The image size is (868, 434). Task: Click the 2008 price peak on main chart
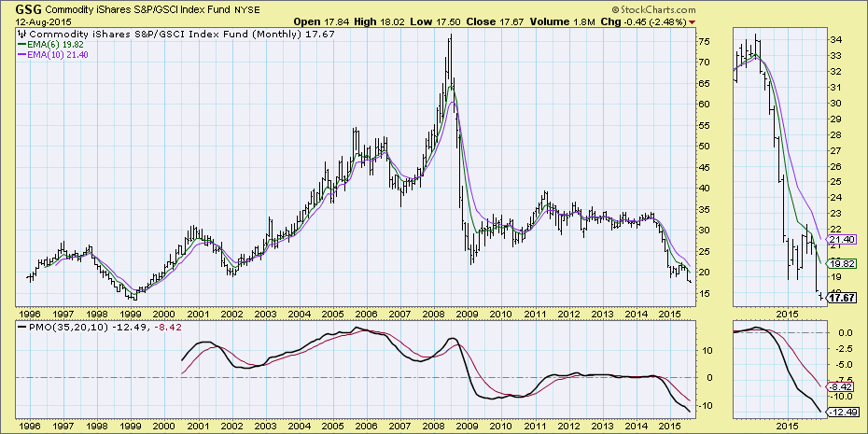pos(451,36)
